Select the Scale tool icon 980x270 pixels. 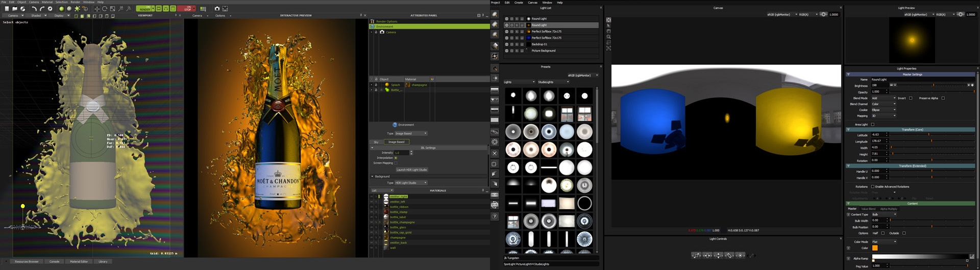[x=112, y=9]
